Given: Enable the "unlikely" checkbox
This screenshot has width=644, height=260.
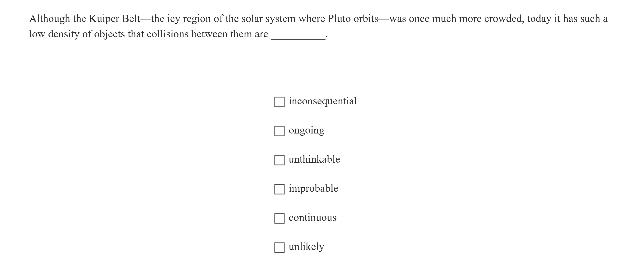Looking at the screenshot, I should pyautogui.click(x=279, y=247).
